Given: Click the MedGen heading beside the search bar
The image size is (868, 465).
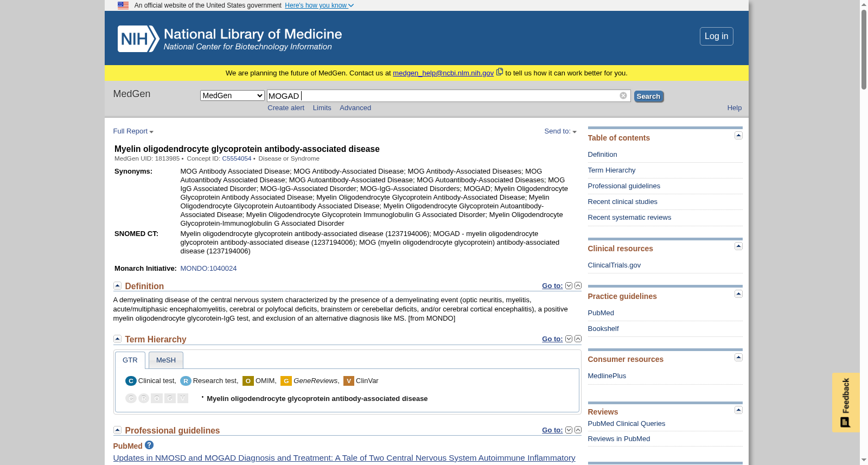Looking at the screenshot, I should pos(132,94).
